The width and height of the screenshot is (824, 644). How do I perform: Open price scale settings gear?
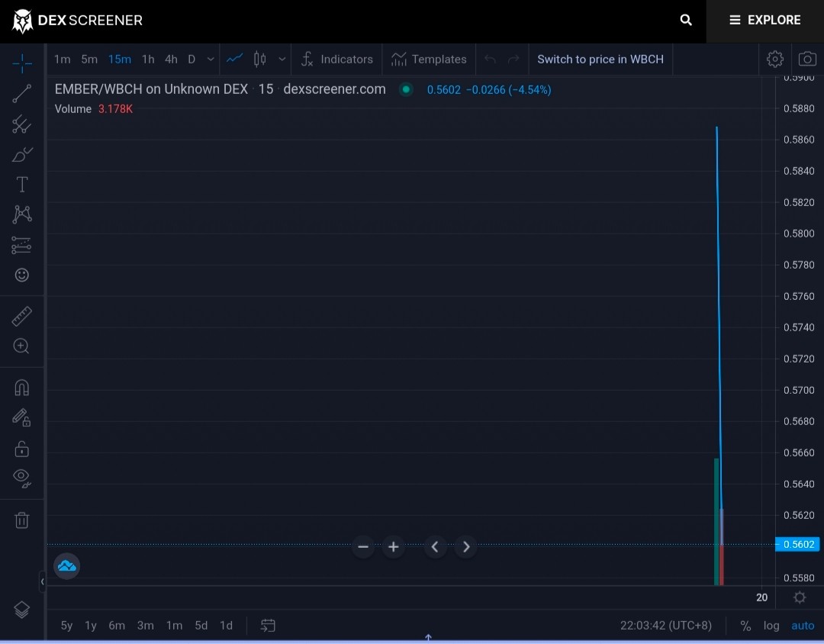tap(800, 597)
